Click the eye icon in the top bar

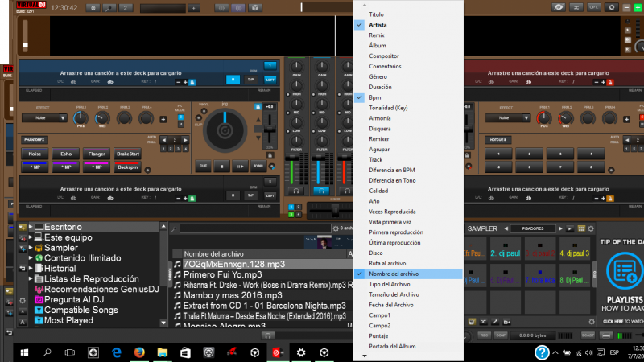[x=558, y=7]
